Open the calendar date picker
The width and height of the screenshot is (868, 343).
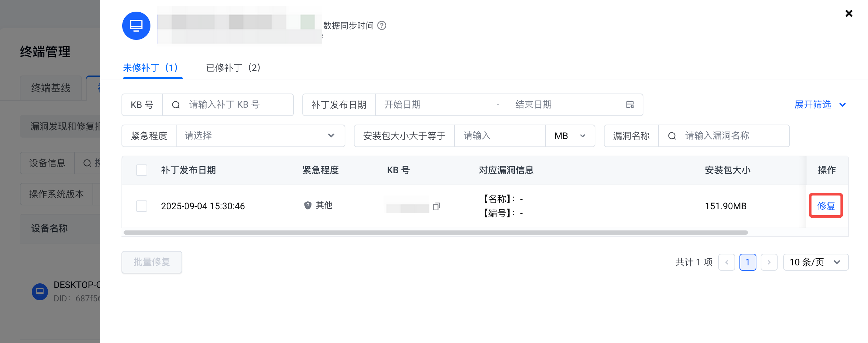(x=629, y=104)
